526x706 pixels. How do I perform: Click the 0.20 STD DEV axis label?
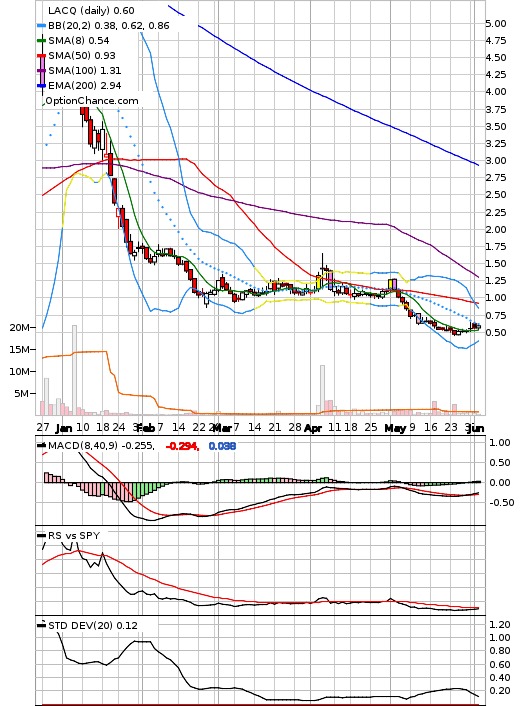click(x=500, y=691)
